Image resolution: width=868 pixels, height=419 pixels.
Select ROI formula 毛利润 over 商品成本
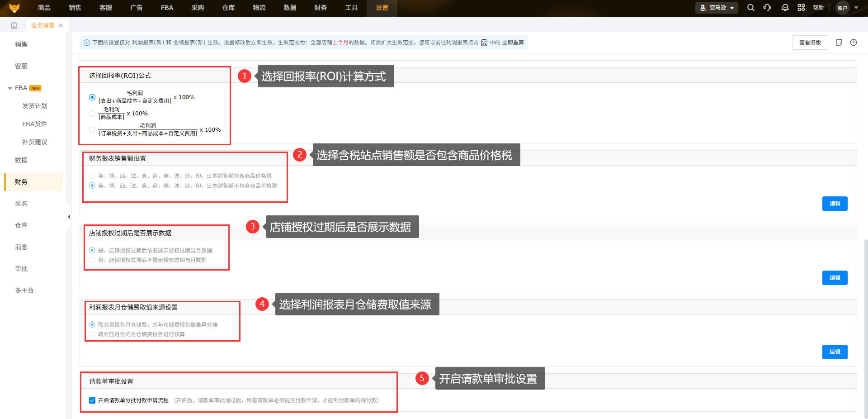92,114
